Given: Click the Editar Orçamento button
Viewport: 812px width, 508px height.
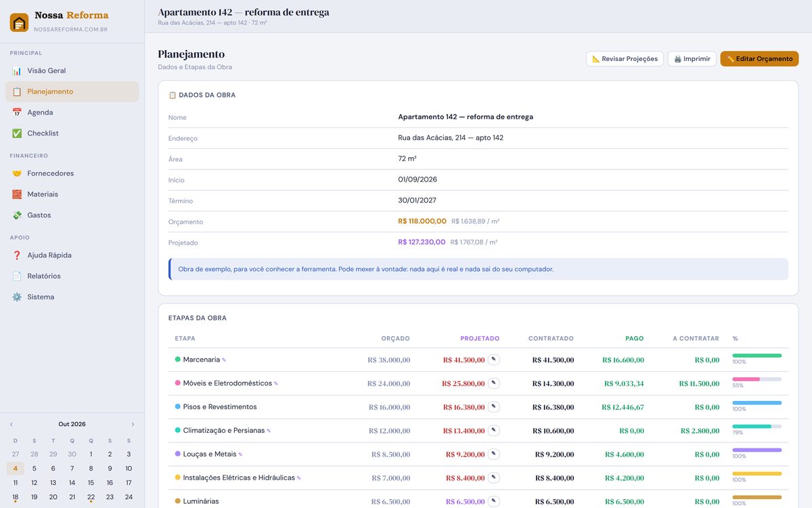Looking at the screenshot, I should [x=759, y=59].
